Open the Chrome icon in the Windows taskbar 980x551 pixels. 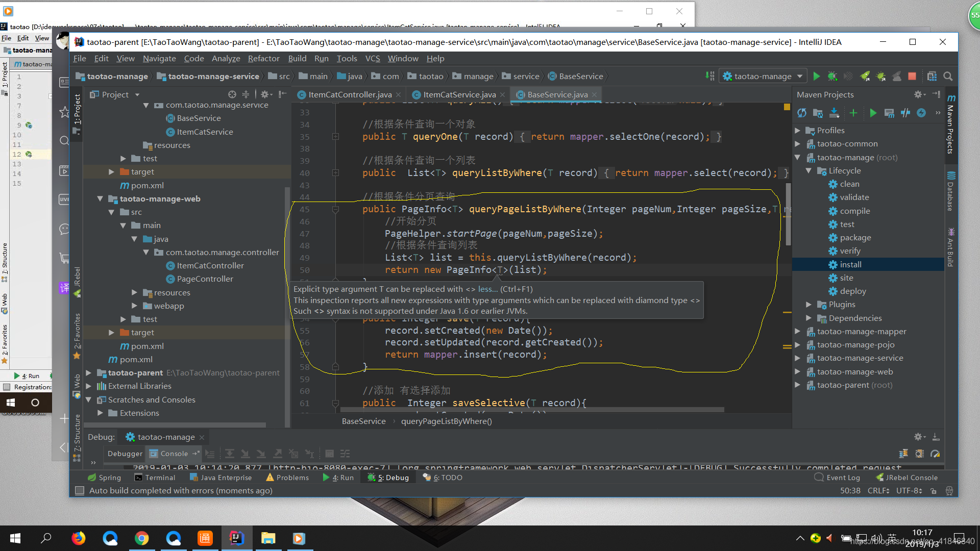(142, 538)
